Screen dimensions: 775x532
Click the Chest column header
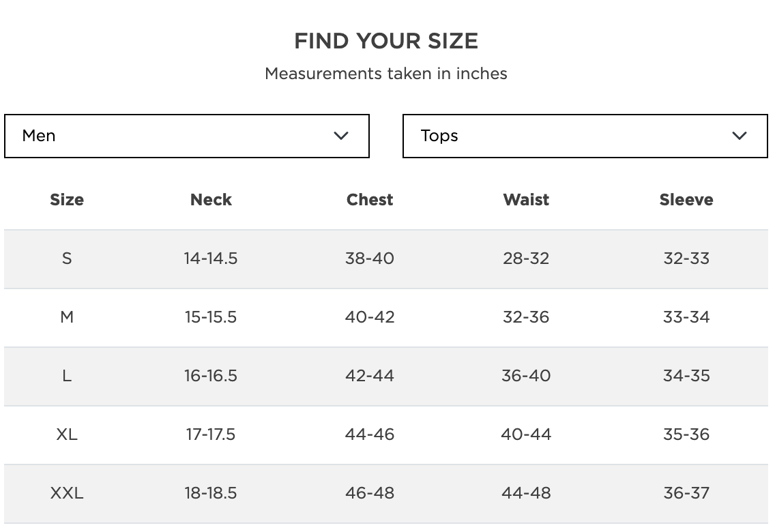370,200
